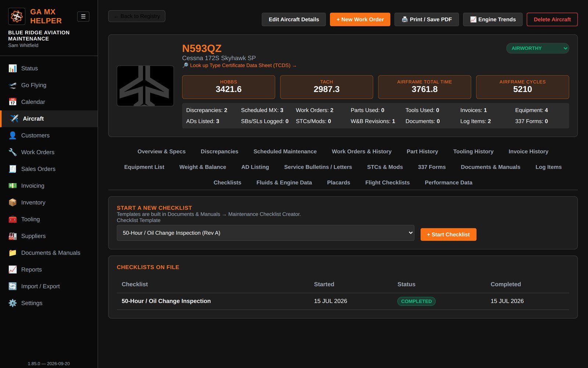The image size is (588, 368).
Task: Open Inventory via its box icon
Action: (12, 202)
